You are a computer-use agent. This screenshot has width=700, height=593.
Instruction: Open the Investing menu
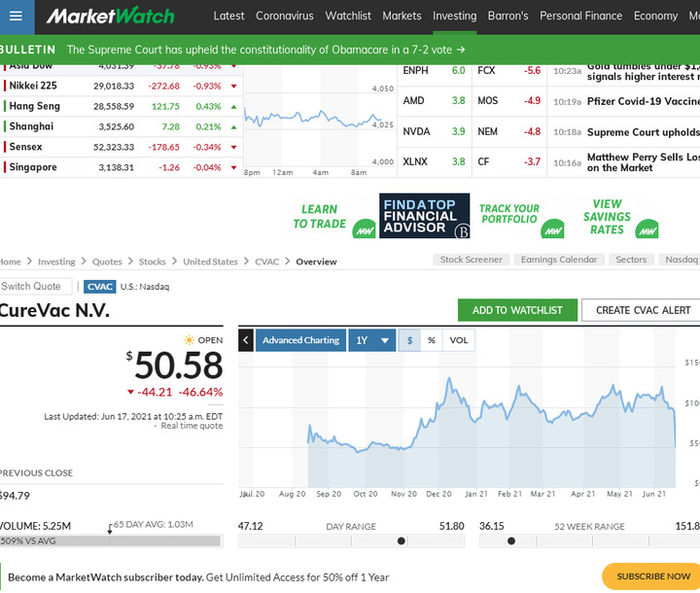point(454,17)
